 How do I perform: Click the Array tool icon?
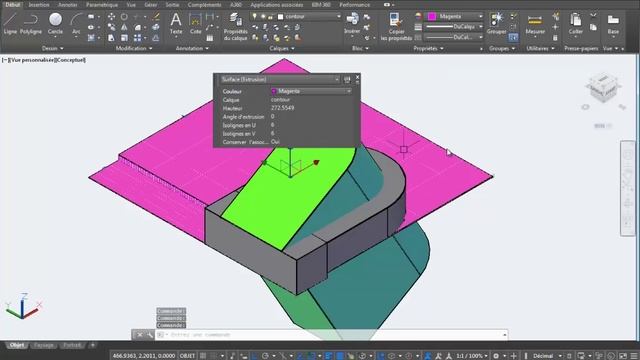tap(137, 38)
